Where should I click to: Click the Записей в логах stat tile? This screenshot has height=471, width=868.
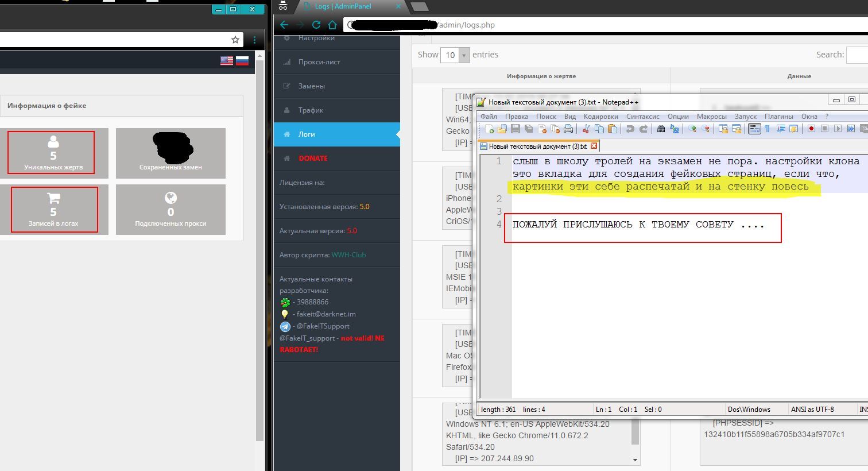(53, 209)
